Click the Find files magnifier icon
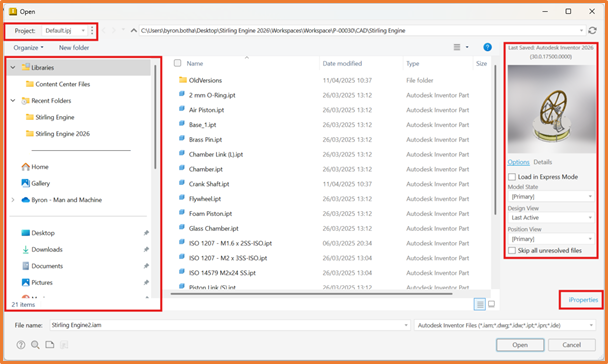This screenshot has width=608, height=364. (x=35, y=345)
